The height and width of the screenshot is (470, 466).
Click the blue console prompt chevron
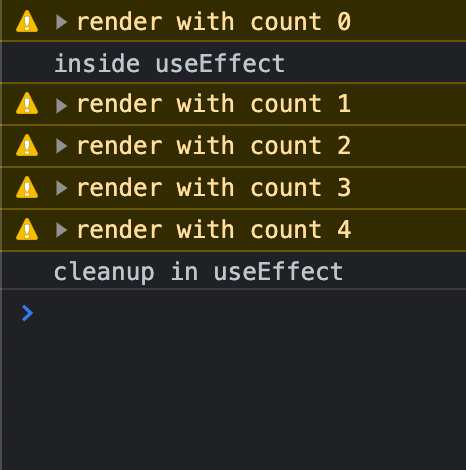[x=27, y=313]
